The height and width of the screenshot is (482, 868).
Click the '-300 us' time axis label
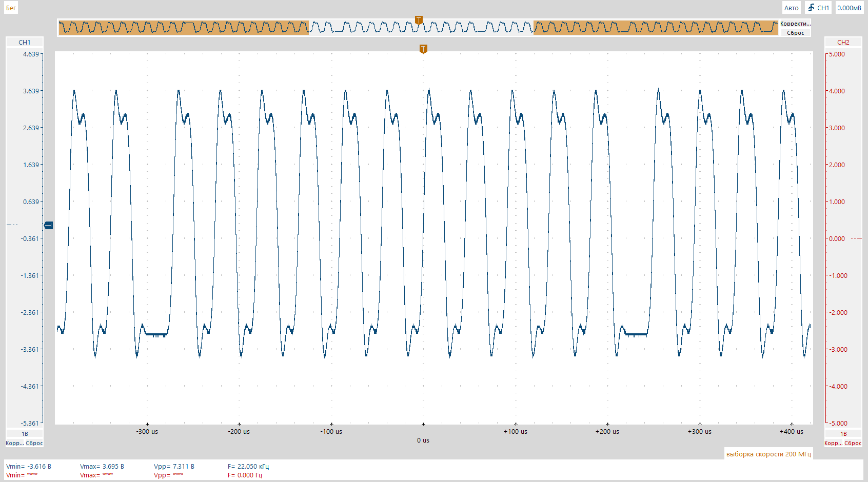pyautogui.click(x=147, y=432)
